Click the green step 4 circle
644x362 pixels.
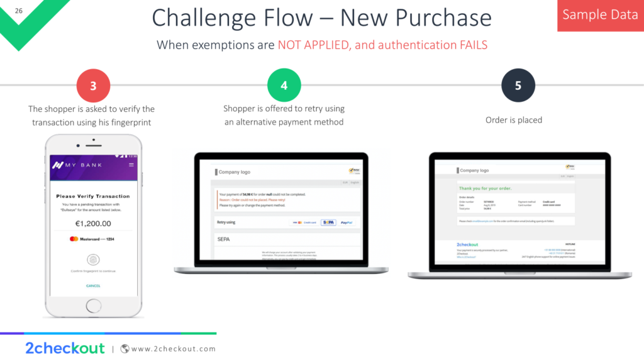pyautogui.click(x=284, y=85)
